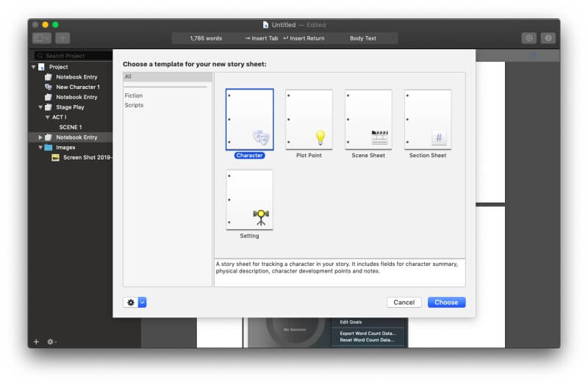The image size is (588, 385).
Task: Select the Section Sheet hash template
Action: tap(428, 119)
